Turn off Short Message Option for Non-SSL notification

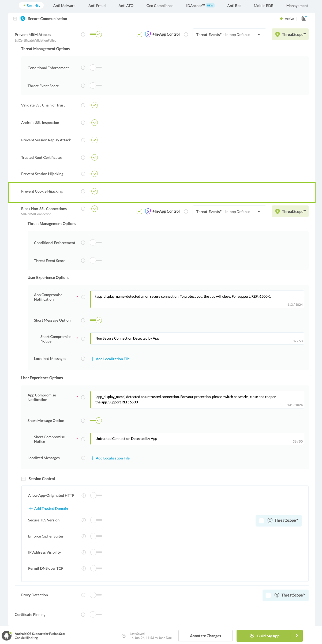tap(96, 320)
